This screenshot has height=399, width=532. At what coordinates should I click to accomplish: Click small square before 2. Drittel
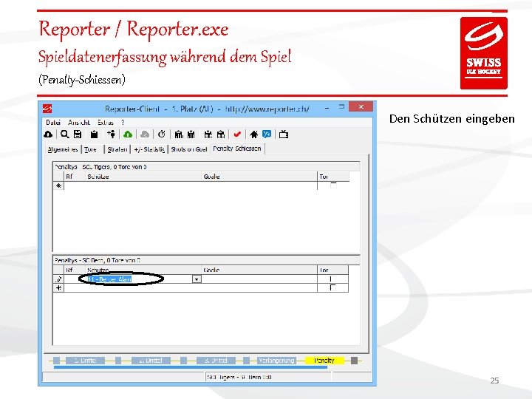tap(118, 361)
